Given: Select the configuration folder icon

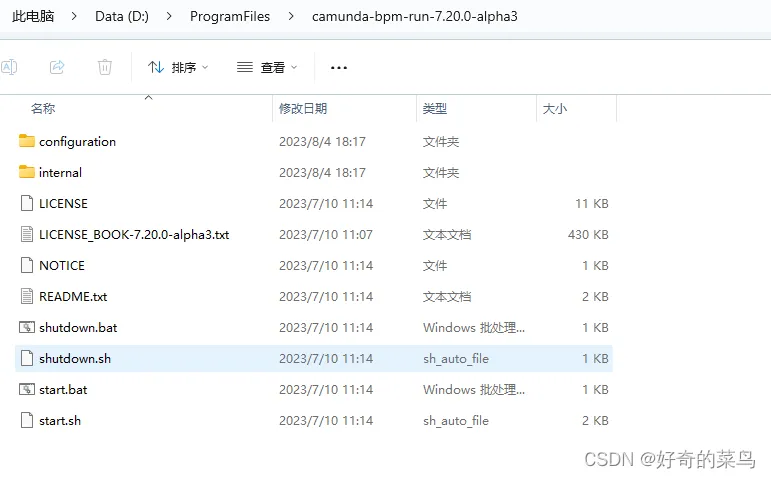Looking at the screenshot, I should [x=27, y=141].
